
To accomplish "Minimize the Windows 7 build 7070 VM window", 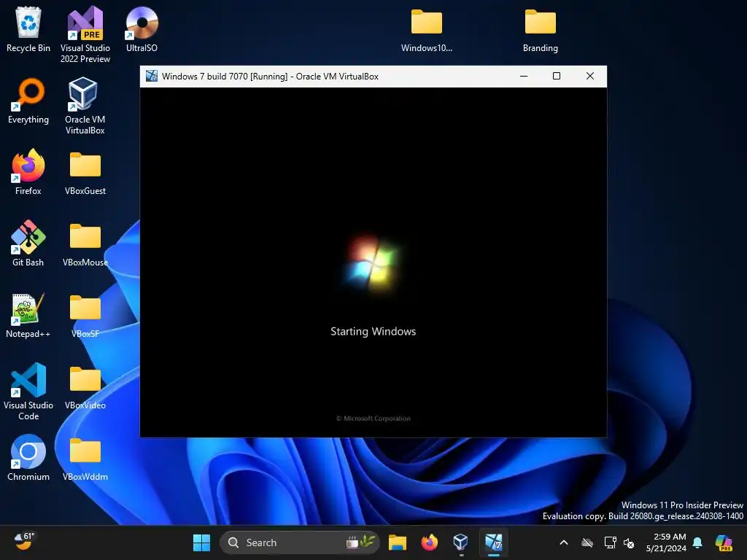I will point(524,76).
